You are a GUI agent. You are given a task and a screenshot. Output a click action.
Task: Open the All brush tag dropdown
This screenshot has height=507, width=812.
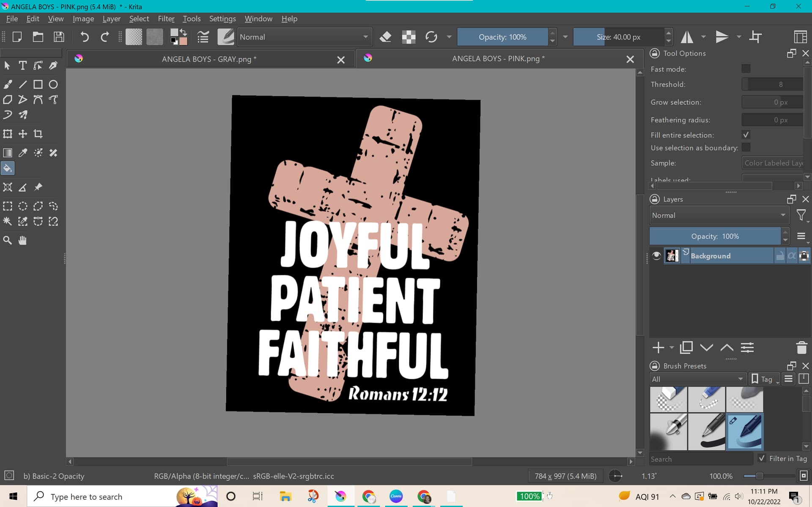[x=697, y=379]
